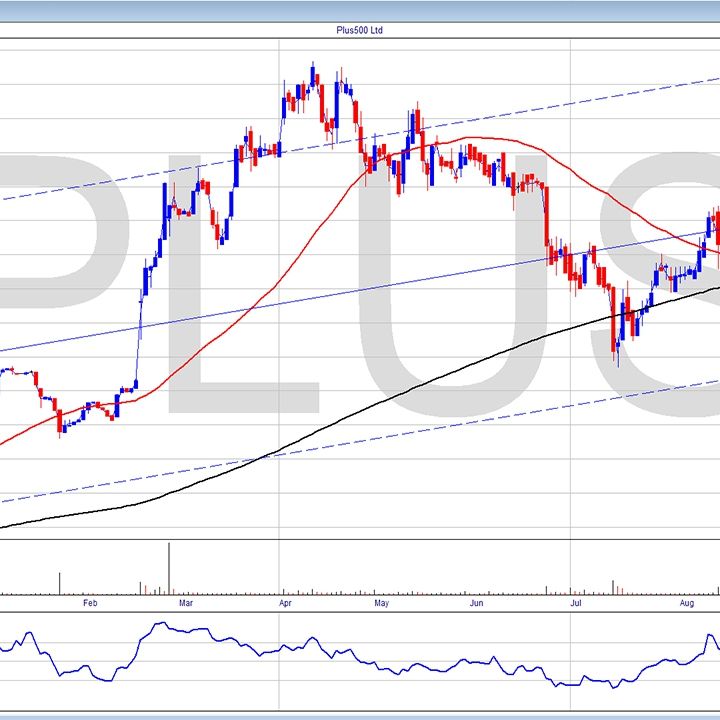The height and width of the screenshot is (720, 720).
Task: Click the Apr month axis label
Action: [x=286, y=604]
